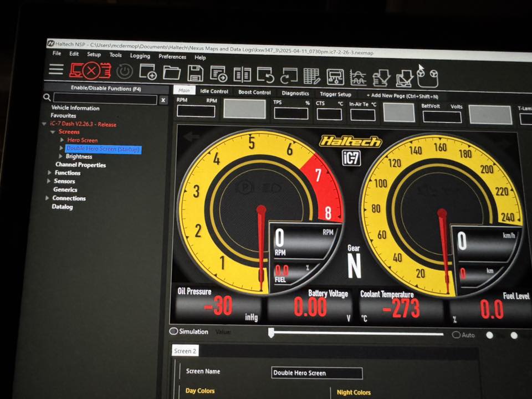Expand the Connections tree node
532x399 pixels.
coord(47,198)
